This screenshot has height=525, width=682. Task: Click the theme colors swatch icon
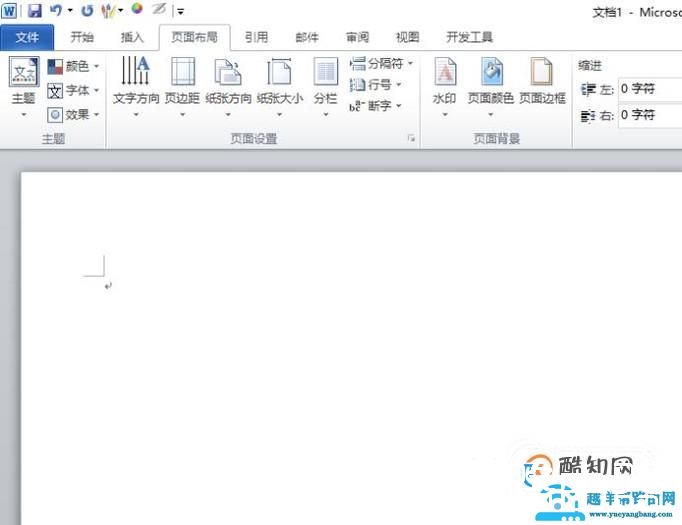pos(55,67)
